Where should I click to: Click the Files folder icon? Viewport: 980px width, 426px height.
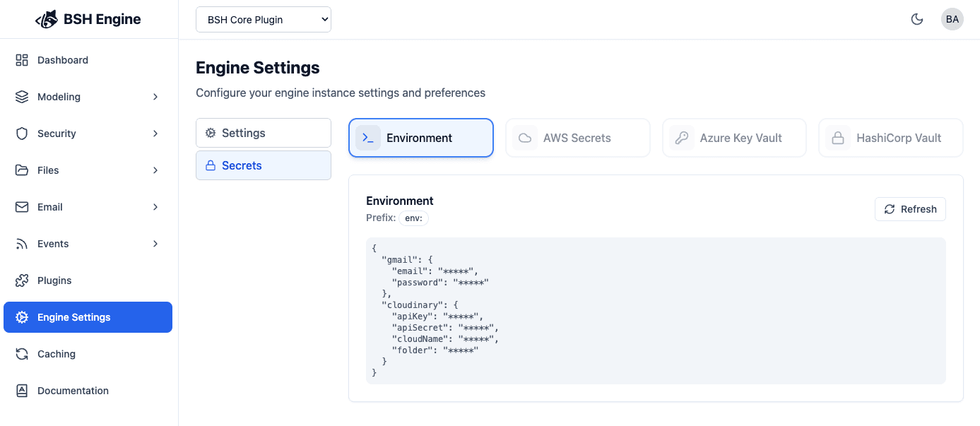tap(22, 170)
